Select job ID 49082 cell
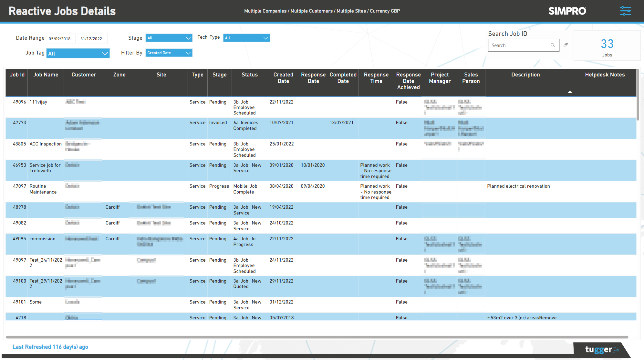Screen dimensions: 644x360 (20, 223)
